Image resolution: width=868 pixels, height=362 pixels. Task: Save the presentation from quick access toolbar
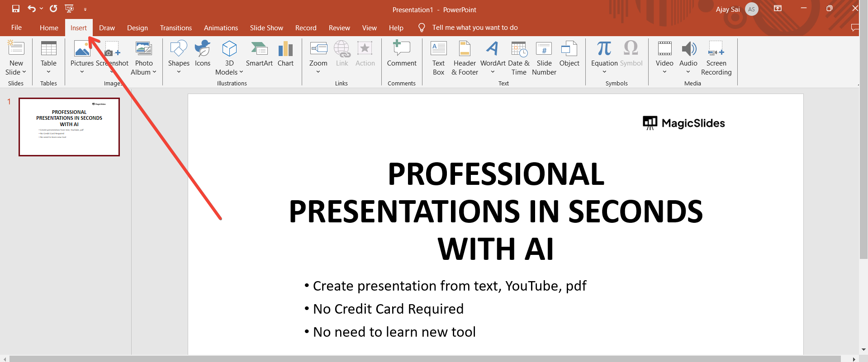(x=16, y=9)
